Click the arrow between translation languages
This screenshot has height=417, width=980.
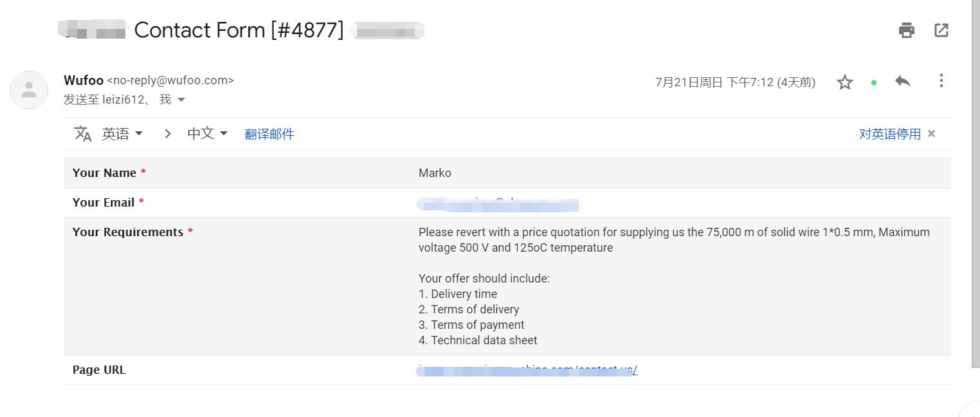pyautogui.click(x=167, y=134)
